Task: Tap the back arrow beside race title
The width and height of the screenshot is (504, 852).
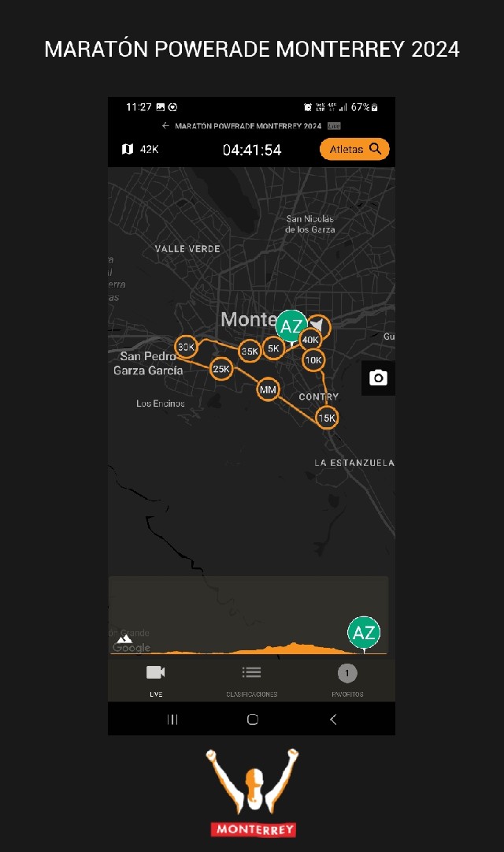Action: (x=165, y=125)
